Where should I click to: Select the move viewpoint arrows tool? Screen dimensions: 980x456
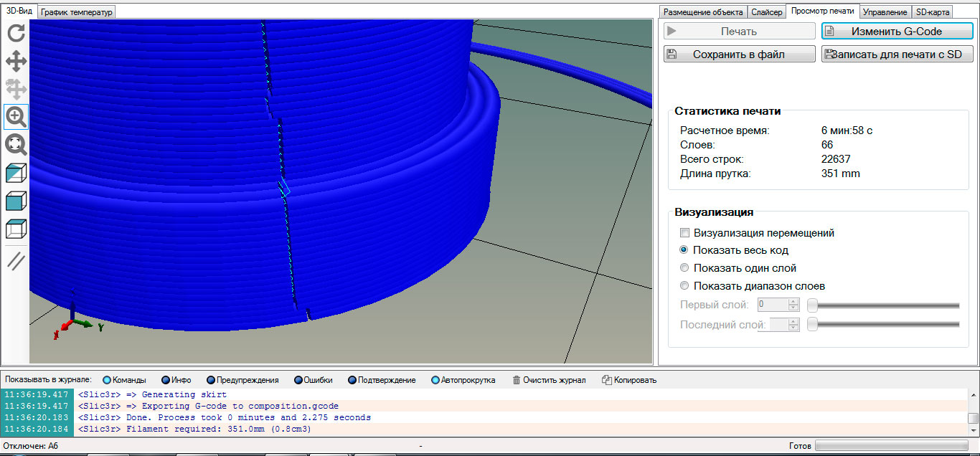pyautogui.click(x=16, y=61)
